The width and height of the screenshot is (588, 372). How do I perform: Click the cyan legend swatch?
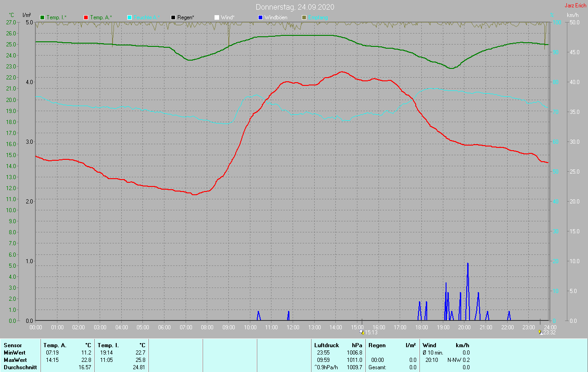click(x=130, y=17)
